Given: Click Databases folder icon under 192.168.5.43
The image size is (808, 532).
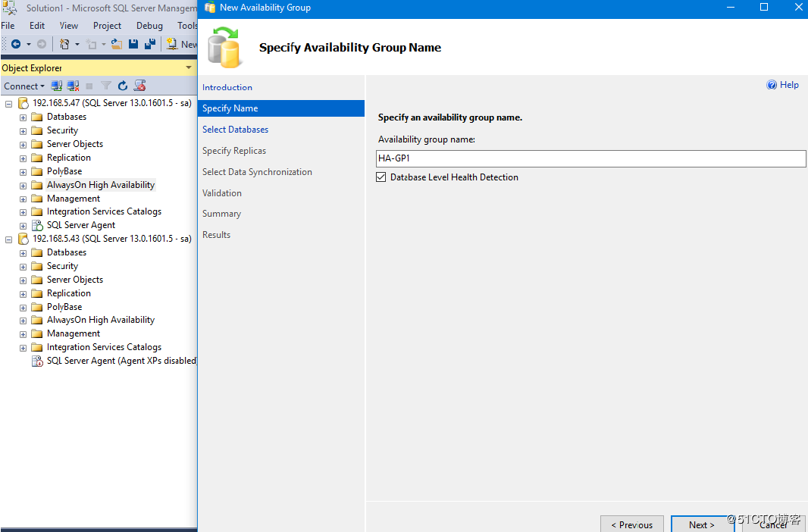Looking at the screenshot, I should [36, 252].
